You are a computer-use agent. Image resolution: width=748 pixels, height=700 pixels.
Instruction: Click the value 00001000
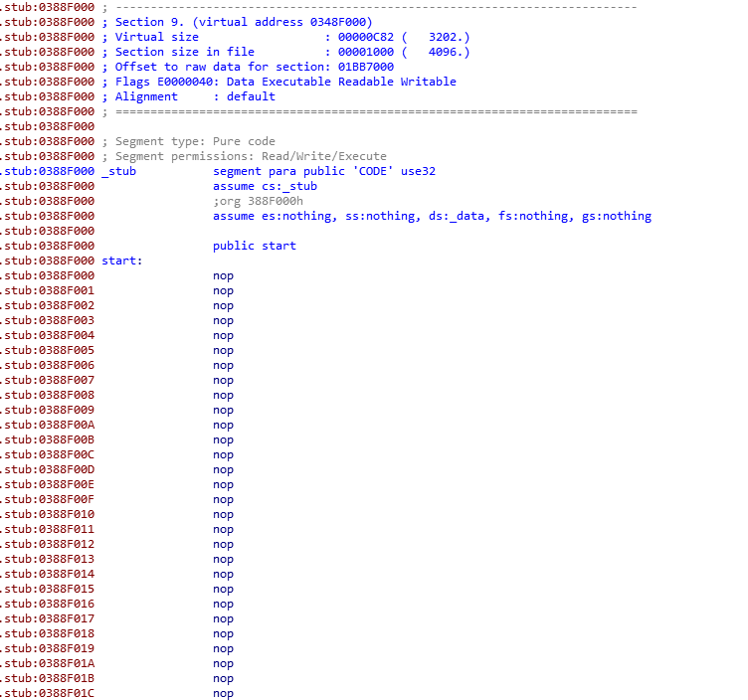click(366, 52)
